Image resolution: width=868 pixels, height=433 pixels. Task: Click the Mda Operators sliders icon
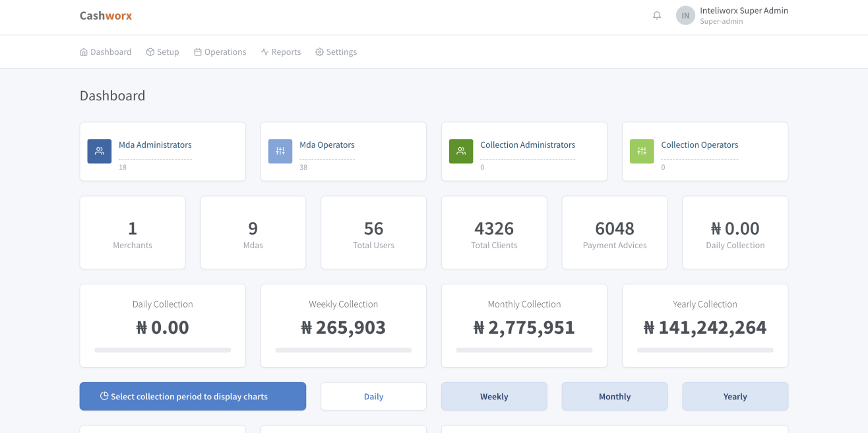tap(280, 151)
